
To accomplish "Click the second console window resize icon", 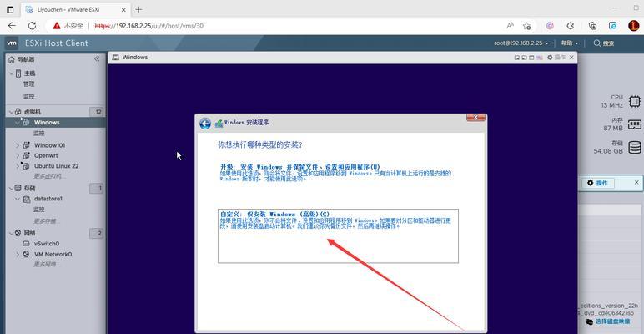I will pyautogui.click(x=525, y=58).
